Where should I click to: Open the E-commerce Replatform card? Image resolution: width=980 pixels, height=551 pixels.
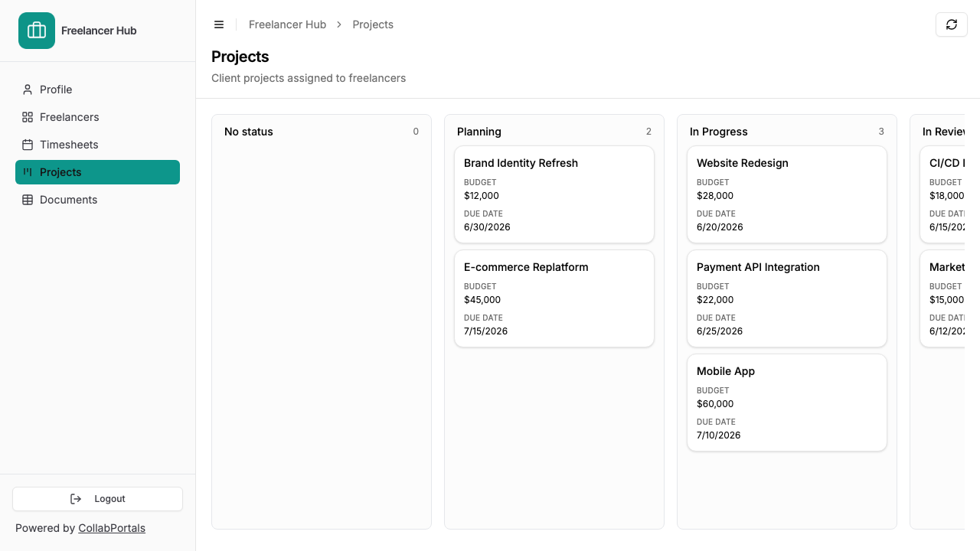click(x=554, y=298)
